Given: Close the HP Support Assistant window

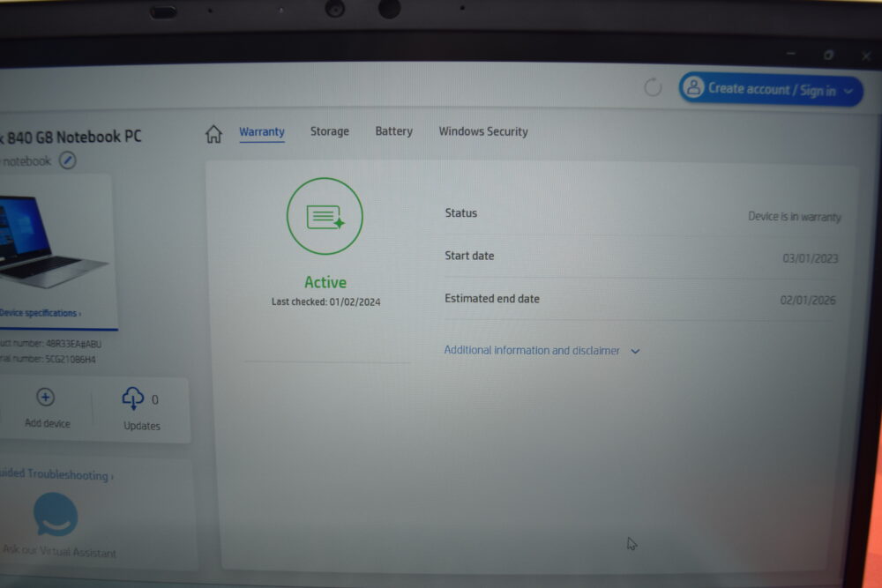Looking at the screenshot, I should pos(866,56).
